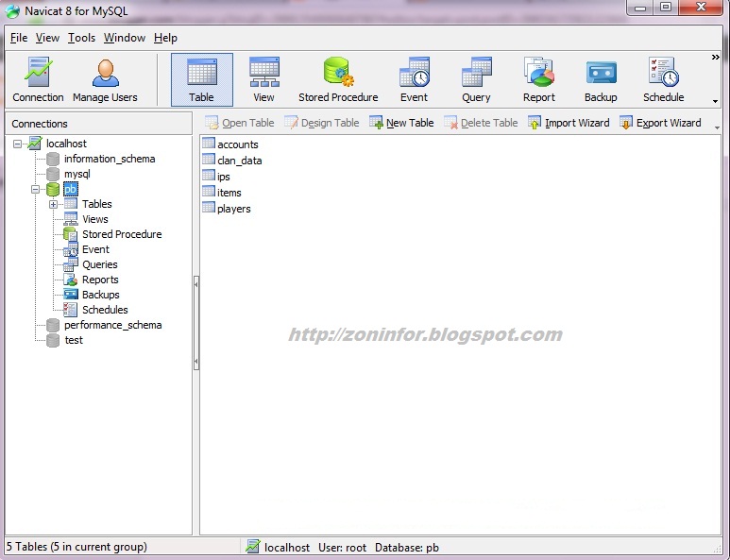Click the green pb database icon
This screenshot has width=730, height=560.
[53, 189]
